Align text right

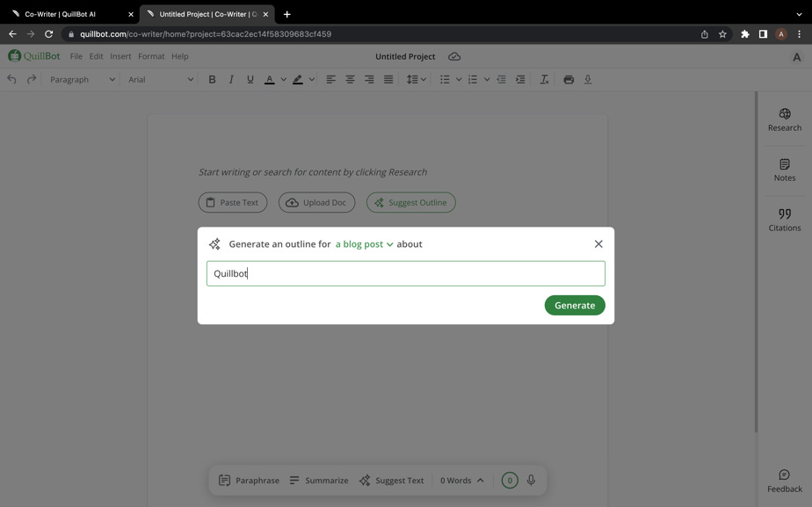(369, 79)
